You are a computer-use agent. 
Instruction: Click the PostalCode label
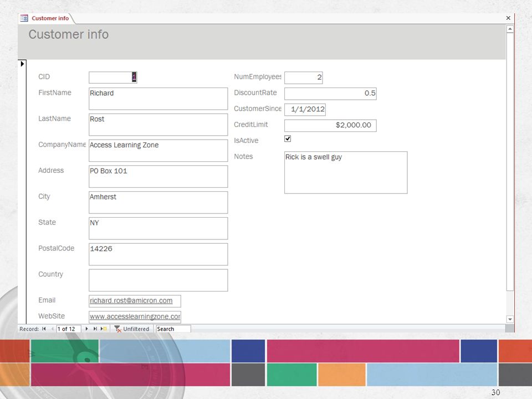point(57,248)
